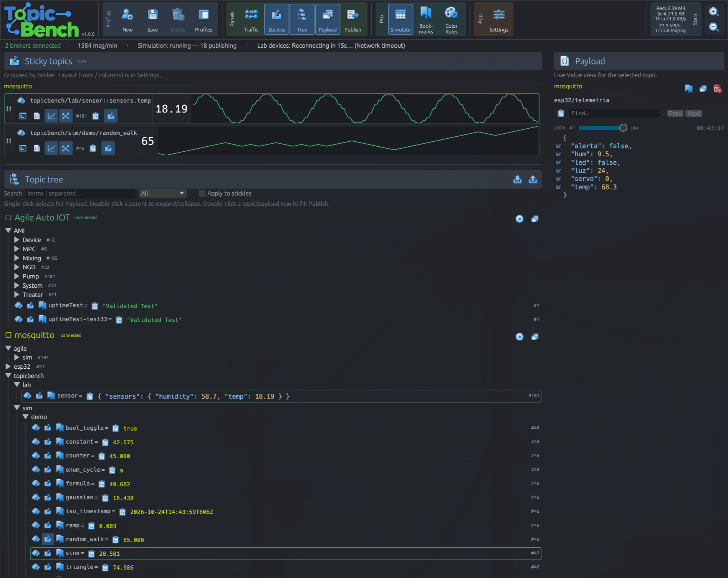The width and height of the screenshot is (728, 578).
Task: Bookmark the esp32/telemetria payload topic
Action: pyautogui.click(x=689, y=89)
